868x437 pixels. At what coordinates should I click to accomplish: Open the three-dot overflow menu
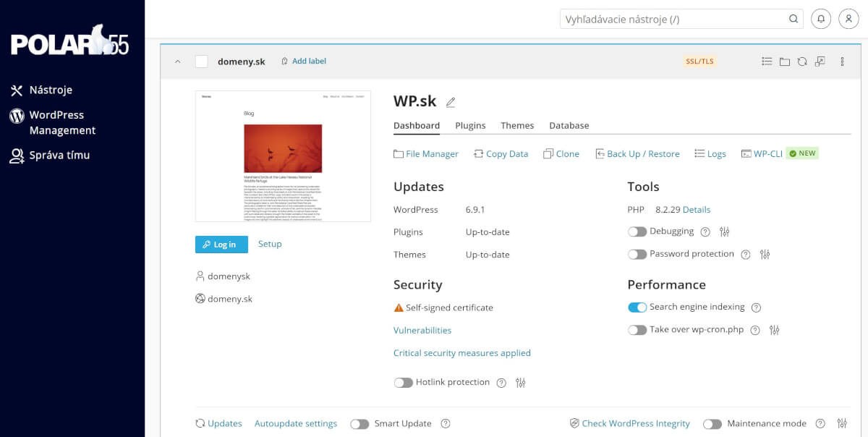pyautogui.click(x=843, y=61)
